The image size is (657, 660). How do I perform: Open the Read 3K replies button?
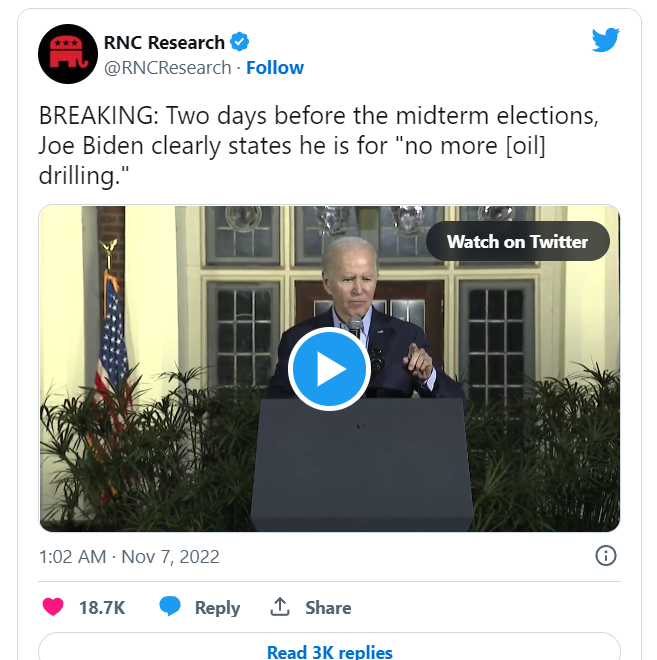click(330, 649)
